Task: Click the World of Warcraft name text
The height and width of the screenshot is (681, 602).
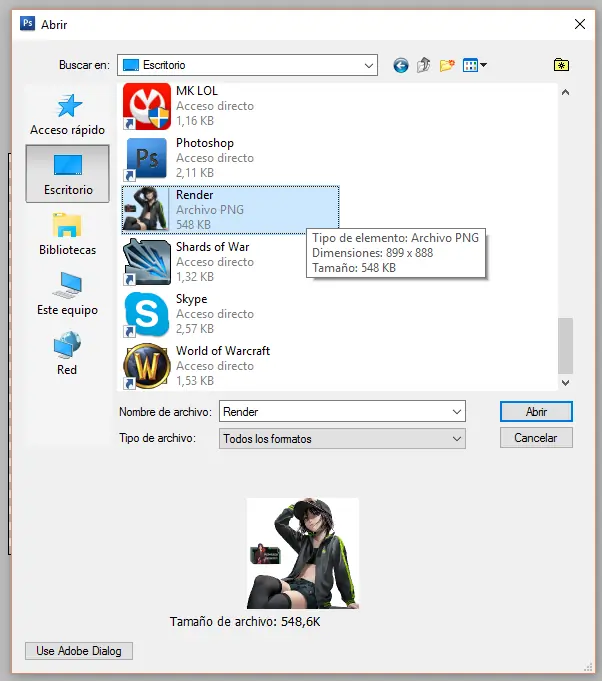Action: click(223, 350)
